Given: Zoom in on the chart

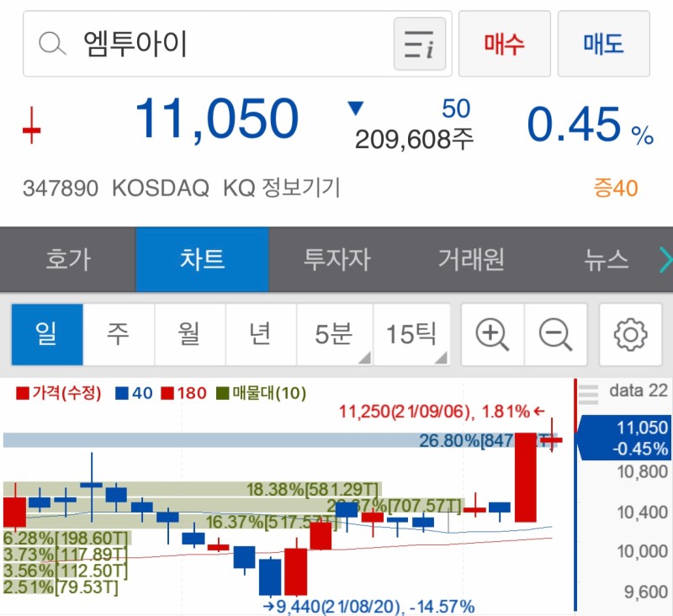Looking at the screenshot, I should (492, 334).
